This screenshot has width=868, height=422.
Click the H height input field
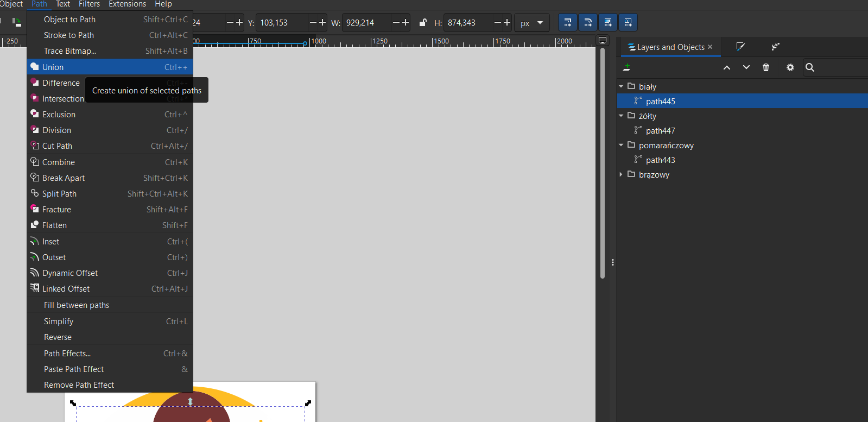pos(468,23)
